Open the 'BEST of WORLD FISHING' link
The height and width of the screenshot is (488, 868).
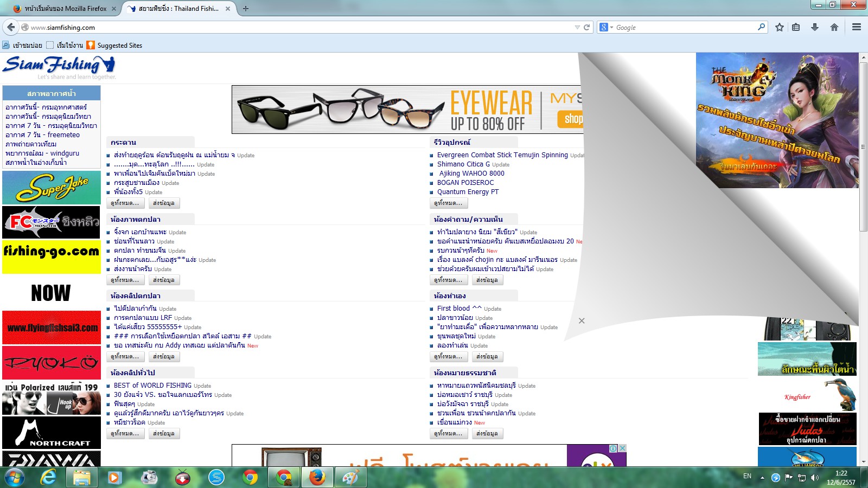[x=152, y=386]
